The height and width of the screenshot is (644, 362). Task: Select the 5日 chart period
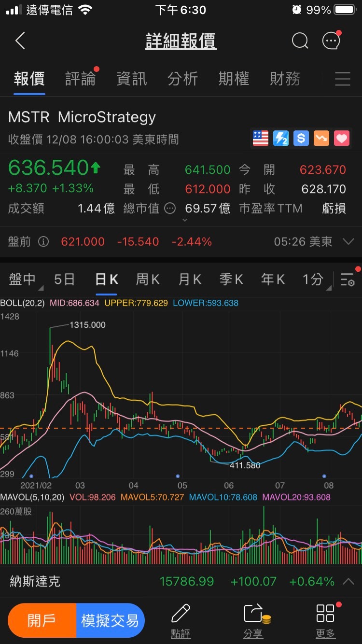point(64,280)
